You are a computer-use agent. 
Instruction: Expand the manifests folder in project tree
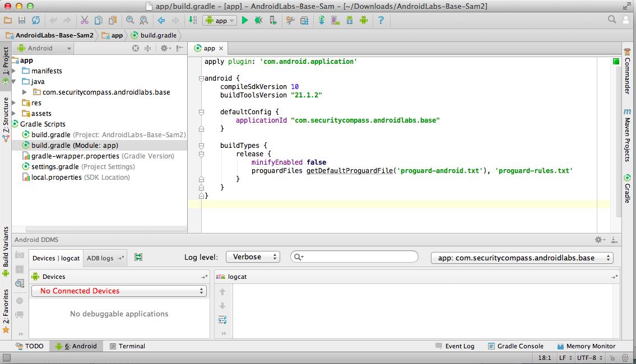tap(15, 71)
